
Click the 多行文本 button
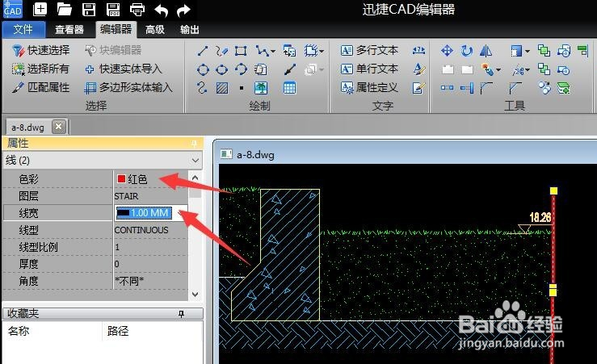[x=369, y=50]
